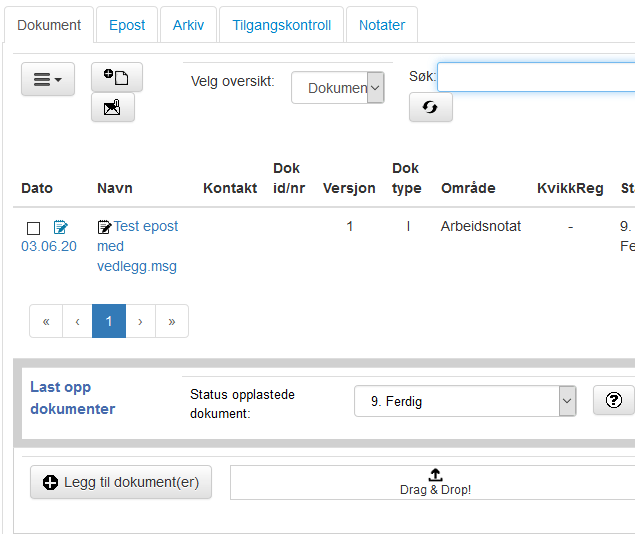Open the Tilgangskontroll tab

(281, 25)
